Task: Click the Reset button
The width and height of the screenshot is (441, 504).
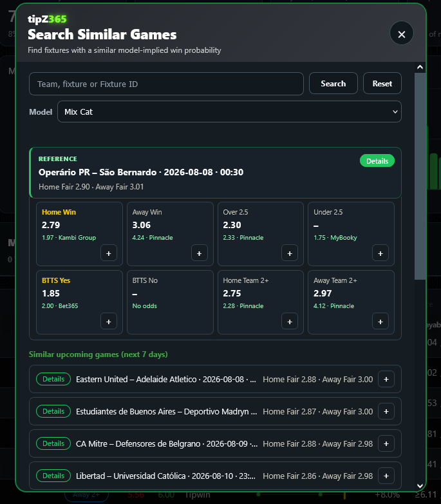Action: coord(382,84)
